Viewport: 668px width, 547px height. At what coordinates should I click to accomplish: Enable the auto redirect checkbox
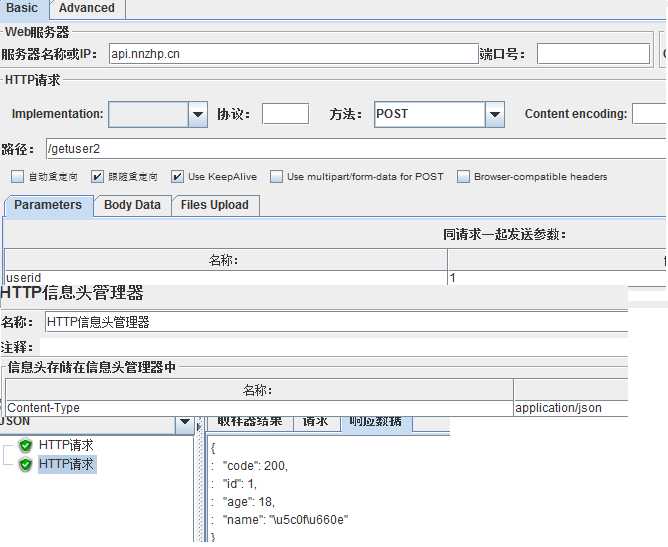tap(17, 176)
